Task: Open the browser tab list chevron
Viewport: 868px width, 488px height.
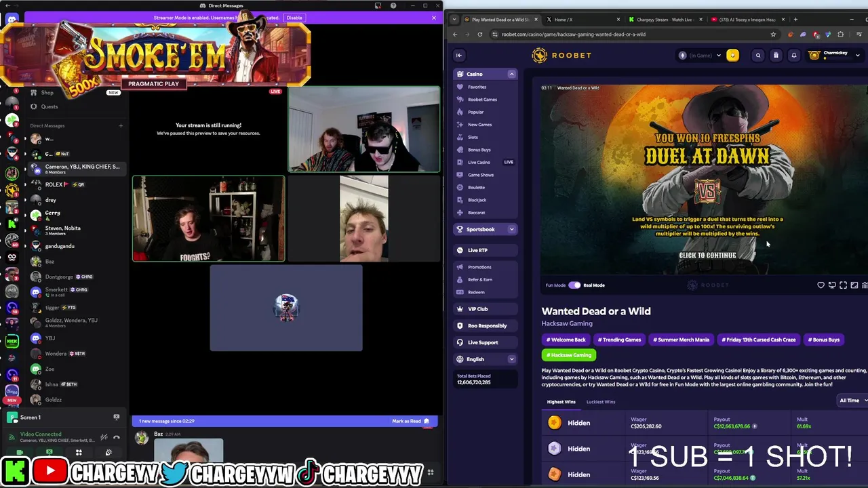Action: click(454, 20)
